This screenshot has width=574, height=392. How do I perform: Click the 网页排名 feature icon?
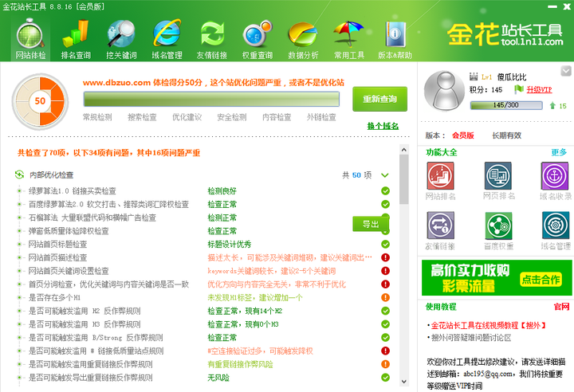point(498,176)
